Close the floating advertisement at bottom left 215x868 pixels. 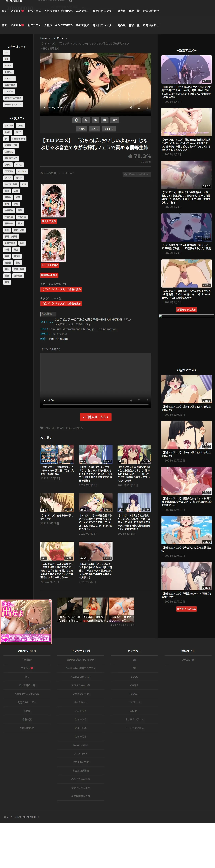(x=50, y=601)
